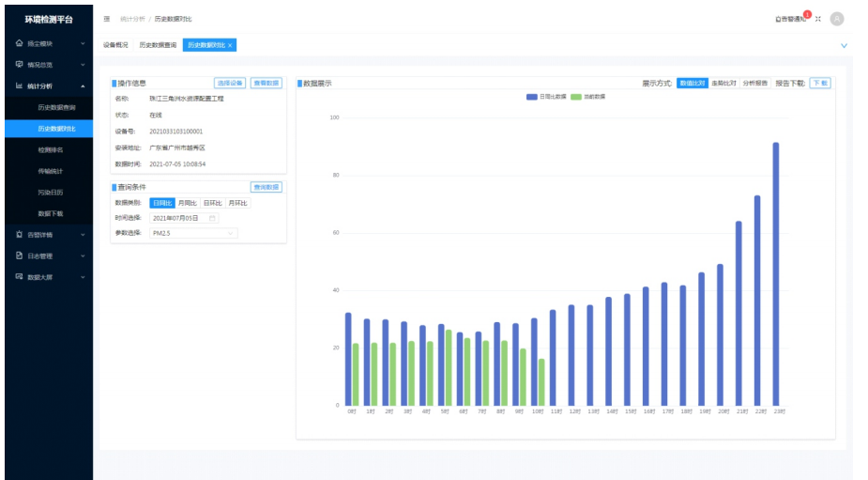The width and height of the screenshot is (868, 480).
Task: Click the sidebar collapse hamburger icon
Action: 107,19
